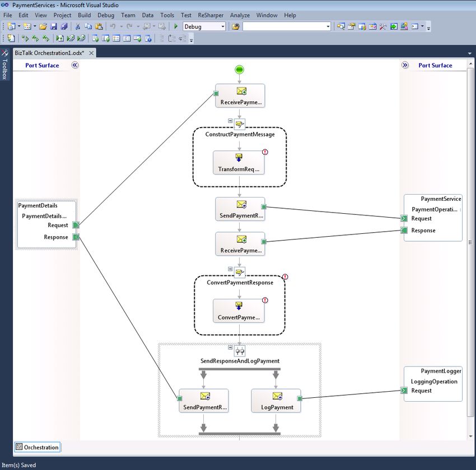Viewport: 476px width, 470px height.
Task: Select the green orchestration Begin circle
Action: pos(239,70)
